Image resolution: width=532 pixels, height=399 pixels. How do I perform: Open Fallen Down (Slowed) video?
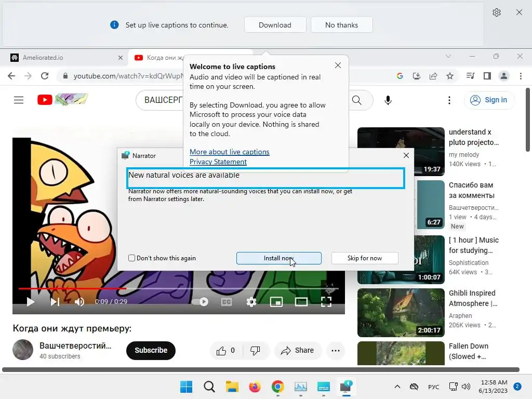tap(469, 351)
